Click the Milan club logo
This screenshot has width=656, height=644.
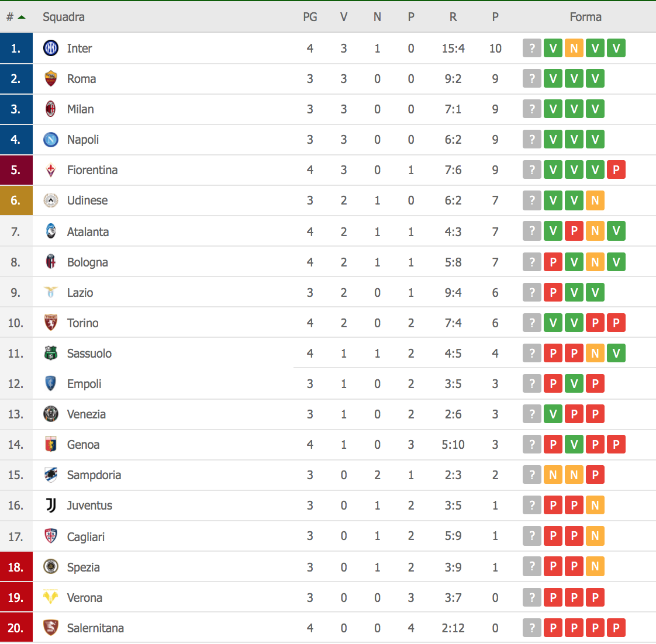51,109
